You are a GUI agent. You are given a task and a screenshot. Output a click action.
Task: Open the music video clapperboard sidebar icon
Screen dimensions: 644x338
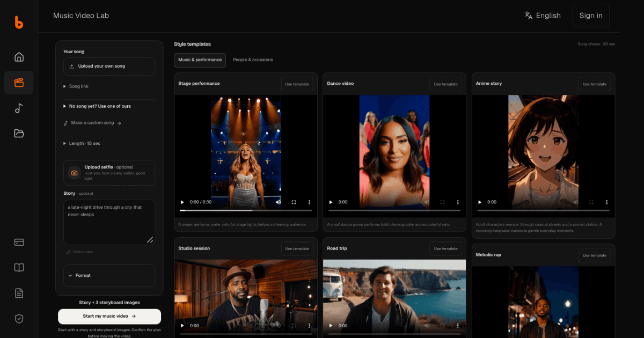coord(19,83)
